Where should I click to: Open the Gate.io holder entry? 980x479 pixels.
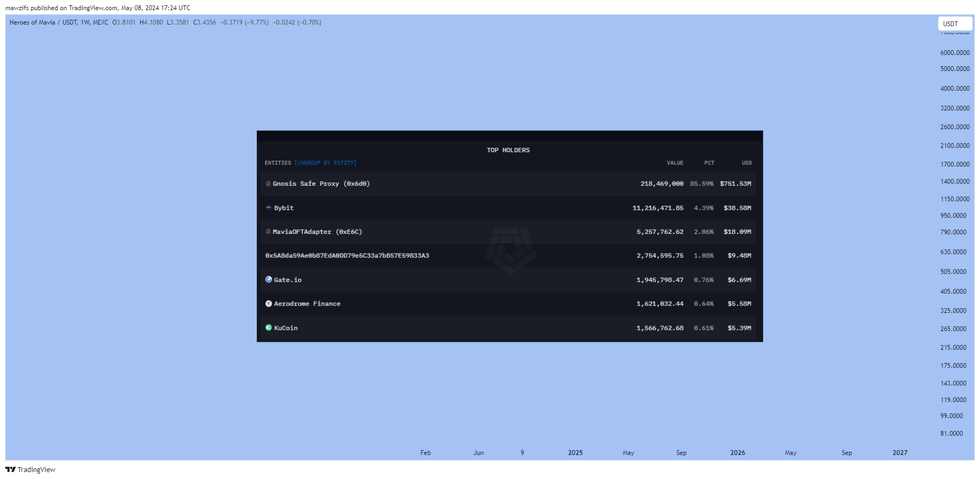[288, 280]
